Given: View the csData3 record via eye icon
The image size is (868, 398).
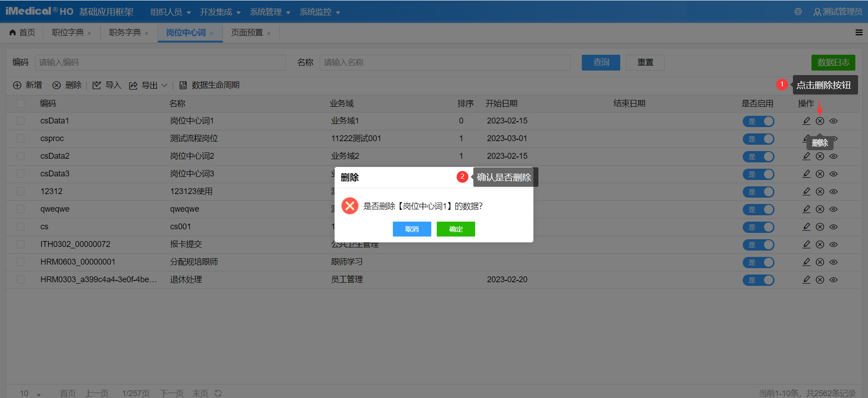Looking at the screenshot, I should 834,174.
